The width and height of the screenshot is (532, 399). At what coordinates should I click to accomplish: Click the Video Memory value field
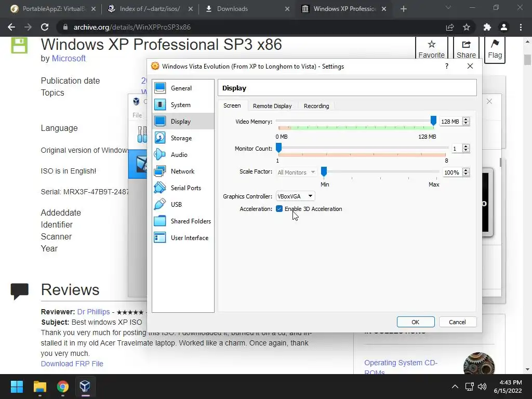[x=450, y=122]
